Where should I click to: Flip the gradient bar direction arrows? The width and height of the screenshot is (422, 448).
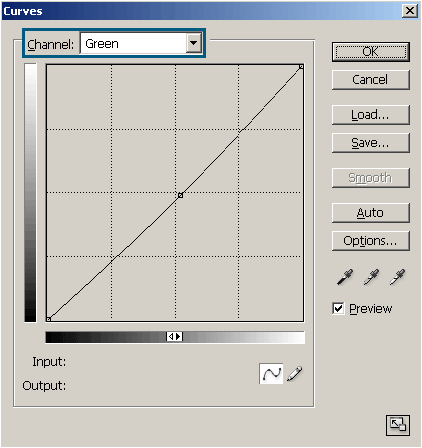[175, 337]
